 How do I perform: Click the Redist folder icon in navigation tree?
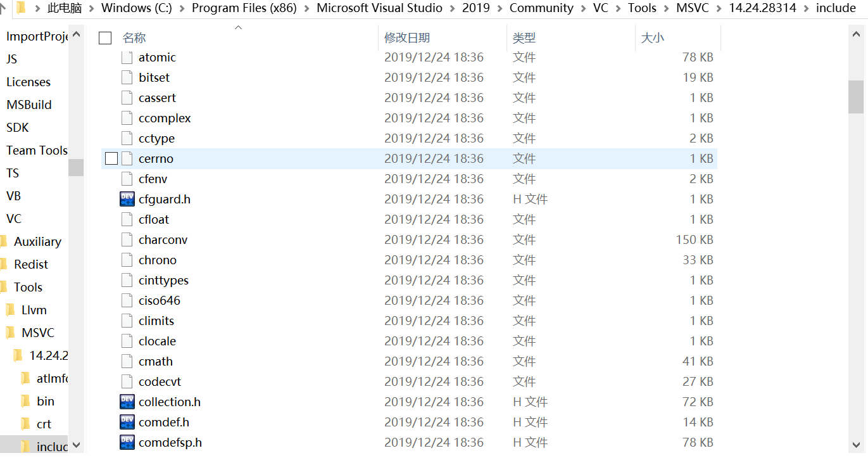[3, 264]
